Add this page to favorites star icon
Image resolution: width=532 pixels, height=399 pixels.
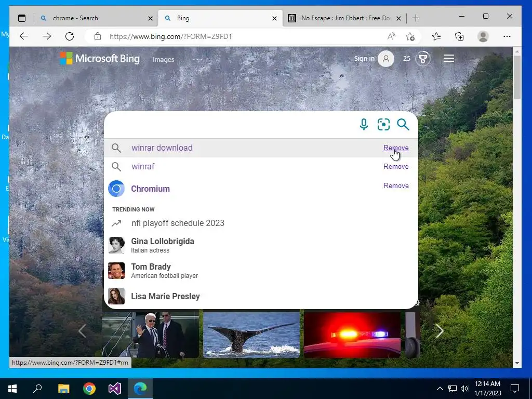410,36
